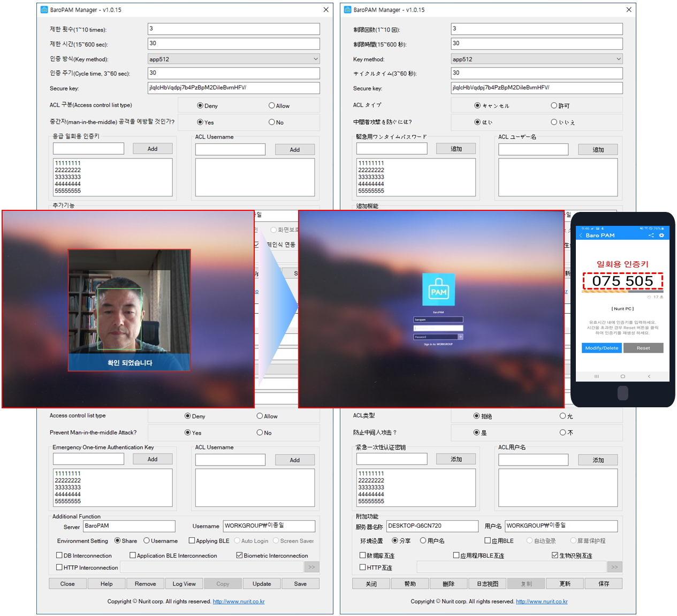The height and width of the screenshot is (616, 677).
Task: Enable Applying BLE checkbox
Action: click(192, 541)
